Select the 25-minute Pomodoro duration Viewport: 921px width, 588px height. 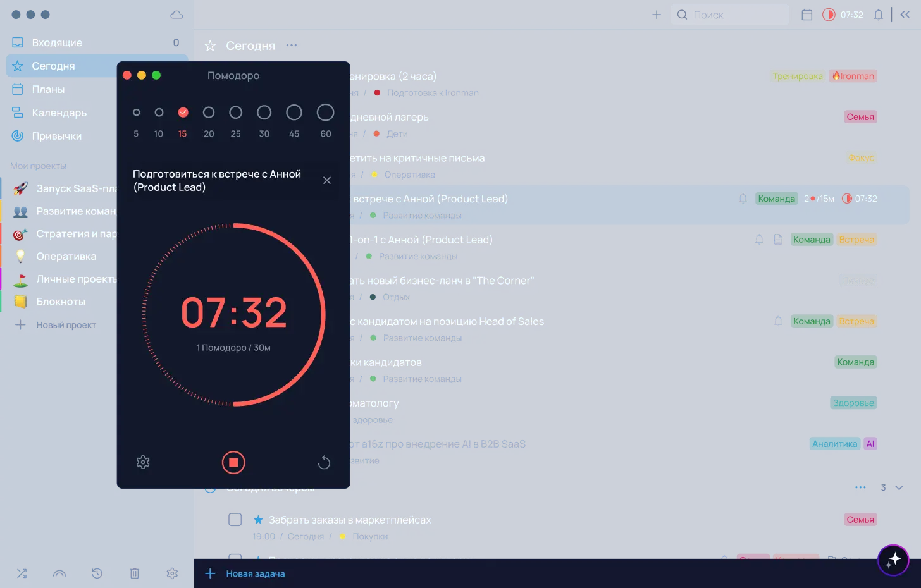click(x=235, y=113)
